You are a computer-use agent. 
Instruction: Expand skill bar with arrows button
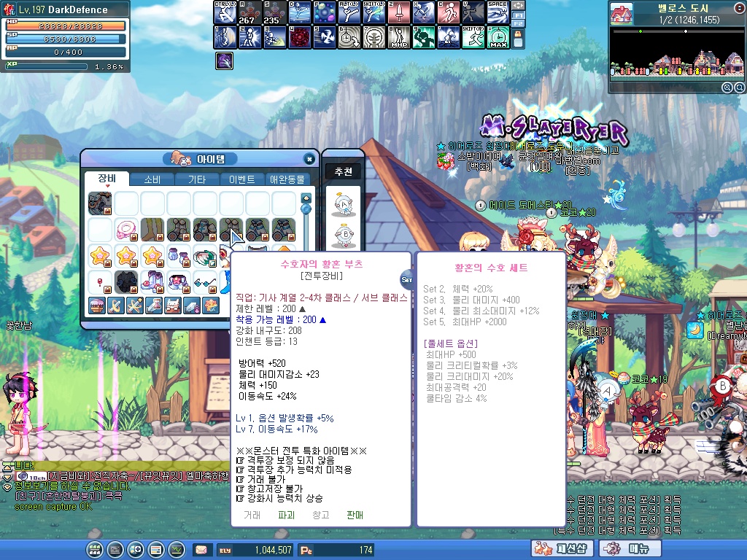point(519,6)
